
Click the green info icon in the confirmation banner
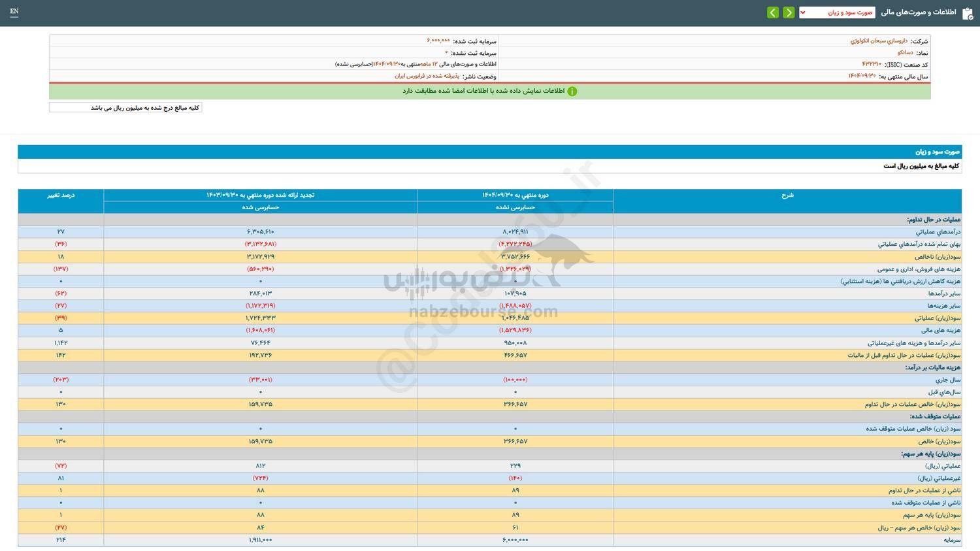pos(572,91)
